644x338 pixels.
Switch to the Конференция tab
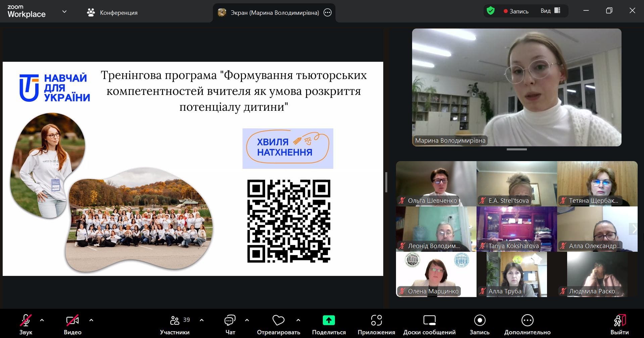pyautogui.click(x=112, y=13)
